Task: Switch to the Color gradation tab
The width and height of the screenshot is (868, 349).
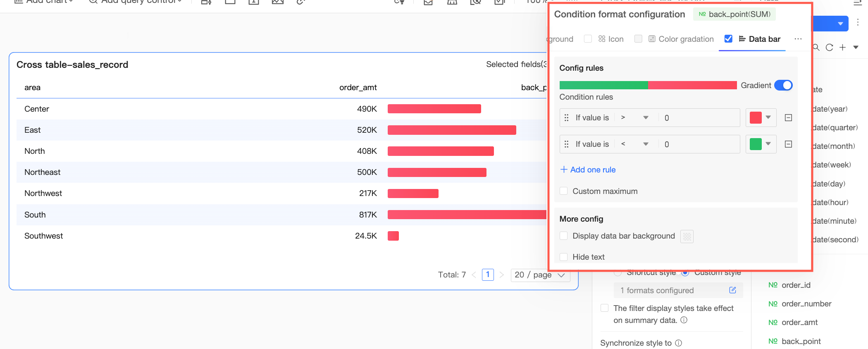Action: click(681, 39)
